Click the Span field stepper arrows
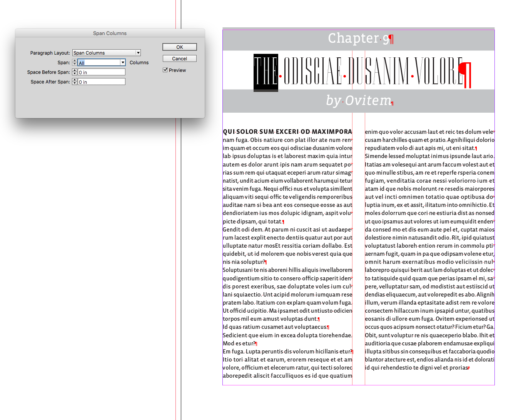Image resolution: width=521 pixels, height=420 pixels. pos(75,62)
